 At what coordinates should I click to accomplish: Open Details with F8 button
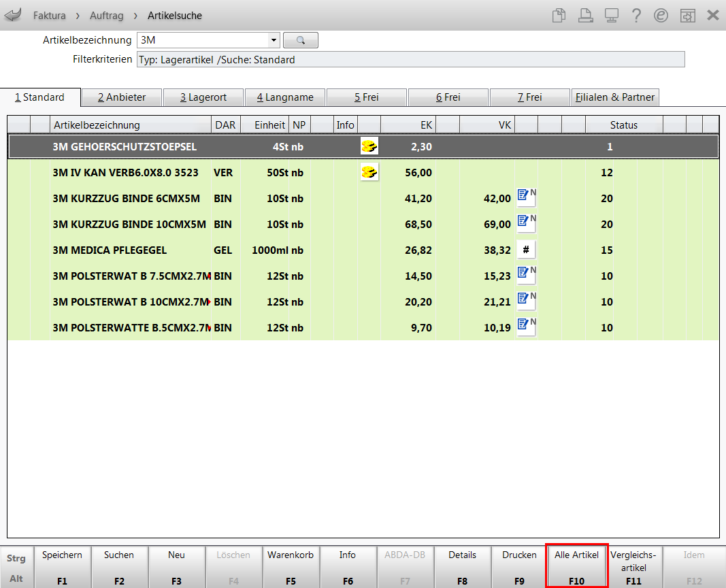point(462,568)
